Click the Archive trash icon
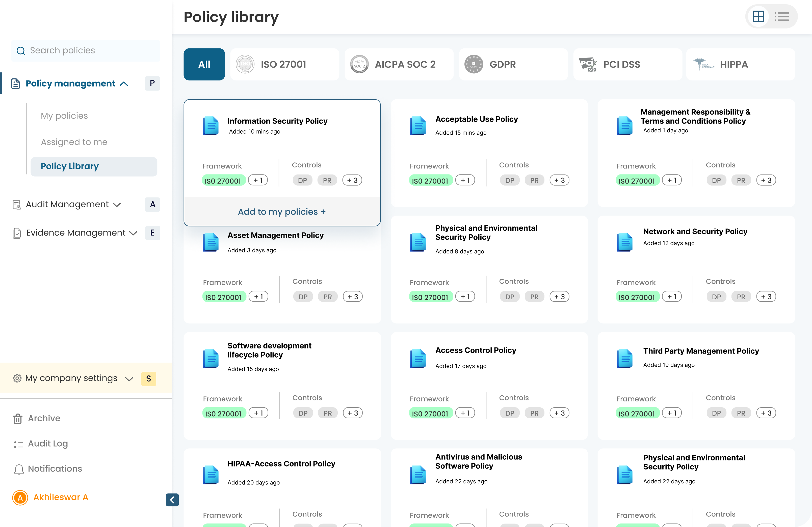Viewport: 812px width, 527px height. pos(18,419)
